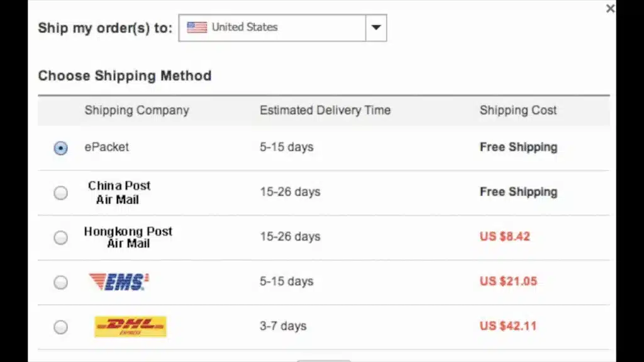Click the United States flag icon

[196, 27]
